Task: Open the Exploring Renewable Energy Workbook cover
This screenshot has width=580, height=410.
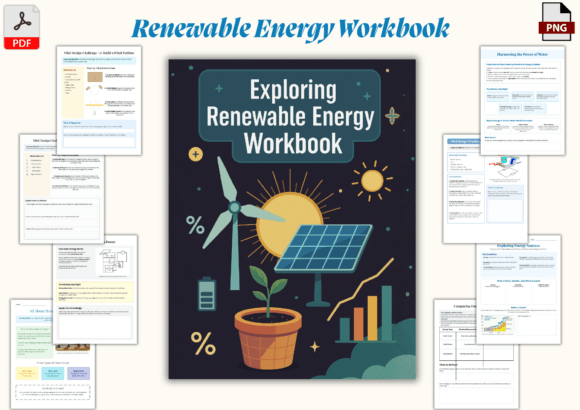Action: pos(292,219)
